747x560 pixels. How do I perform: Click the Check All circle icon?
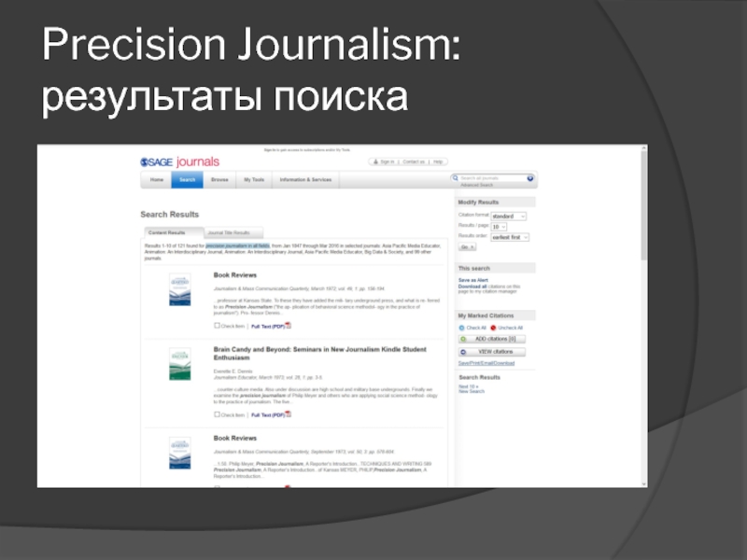point(461,328)
